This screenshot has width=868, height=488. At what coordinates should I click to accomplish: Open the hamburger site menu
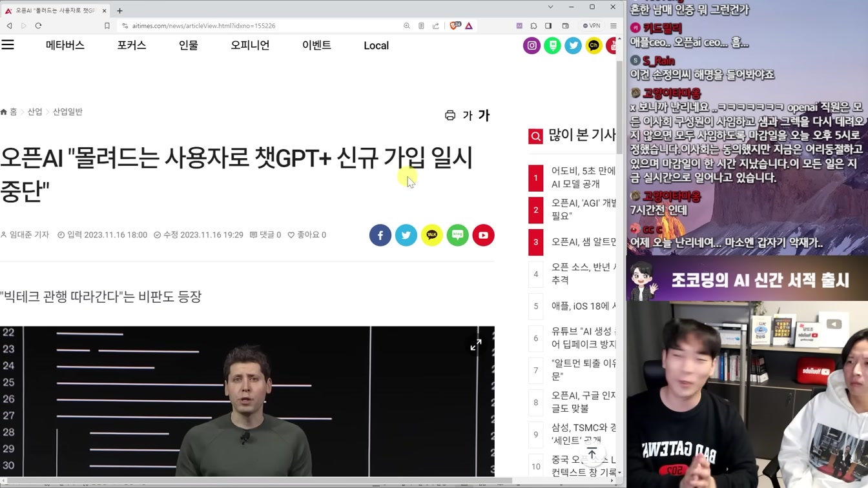pos(8,45)
